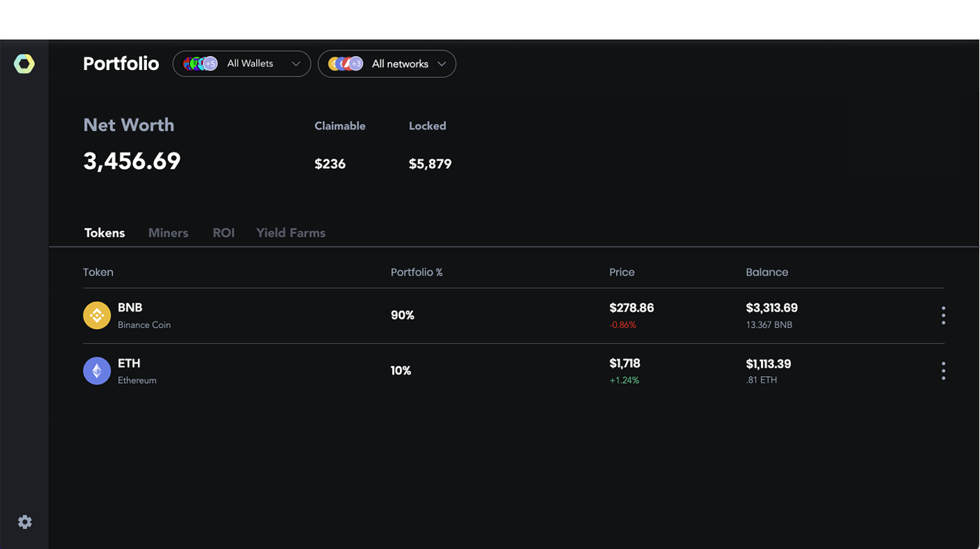Select the Tokens tab
This screenshot has width=980, height=549.
(x=104, y=232)
